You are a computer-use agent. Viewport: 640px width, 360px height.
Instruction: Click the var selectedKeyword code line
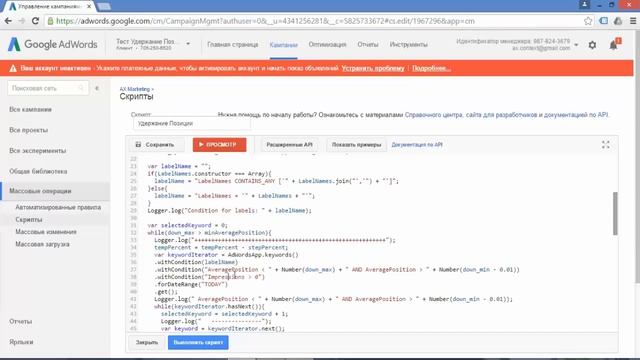188,225
